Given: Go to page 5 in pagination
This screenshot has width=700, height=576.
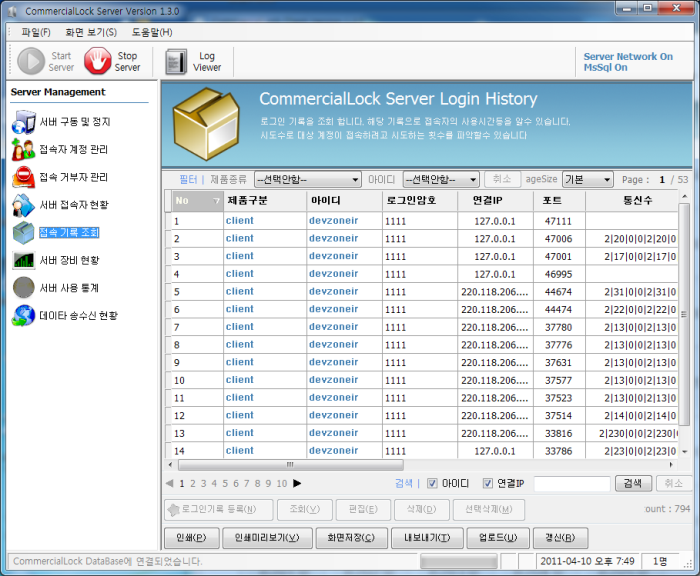Looking at the screenshot, I should (x=225, y=484).
